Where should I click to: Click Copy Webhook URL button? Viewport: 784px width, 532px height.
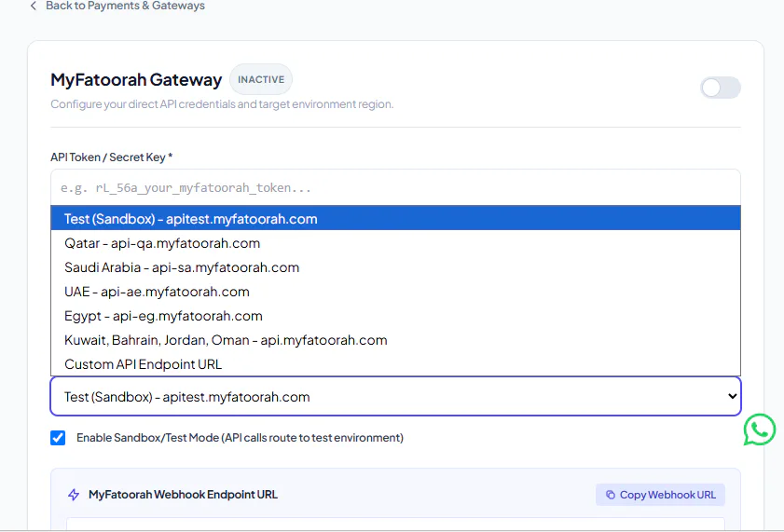tap(660, 495)
